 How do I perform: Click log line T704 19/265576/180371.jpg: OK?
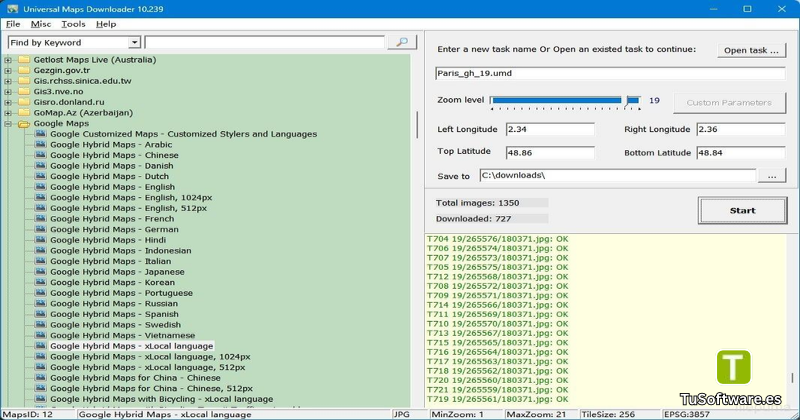tap(497, 239)
